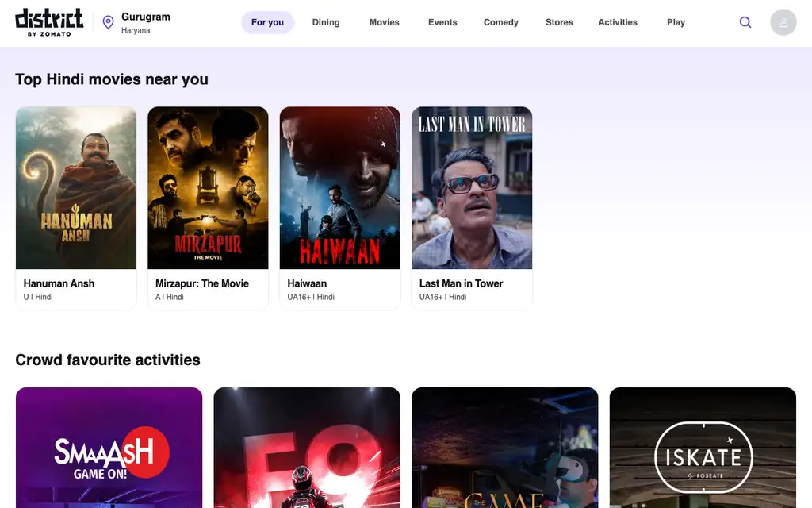Click the Mirzapur: The Movie title
The image size is (812, 508).
click(x=202, y=283)
